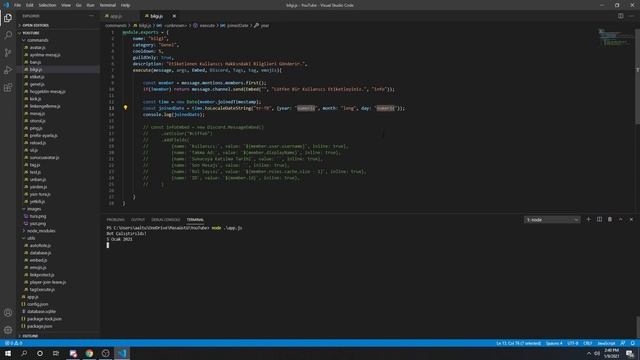
Task: Change indentation via Spaces: 4
Action: (x=554, y=343)
